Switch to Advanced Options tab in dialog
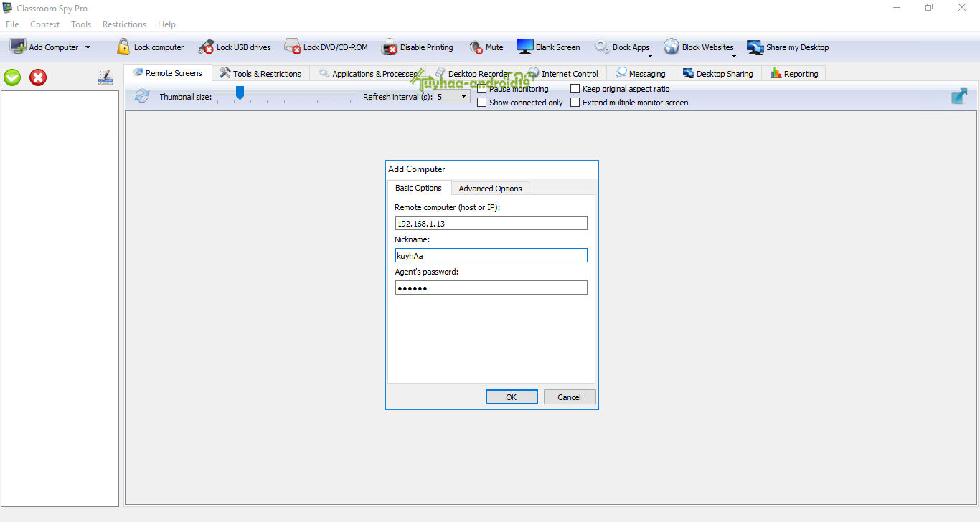Screen dimensions: 980x522 tap(490, 189)
